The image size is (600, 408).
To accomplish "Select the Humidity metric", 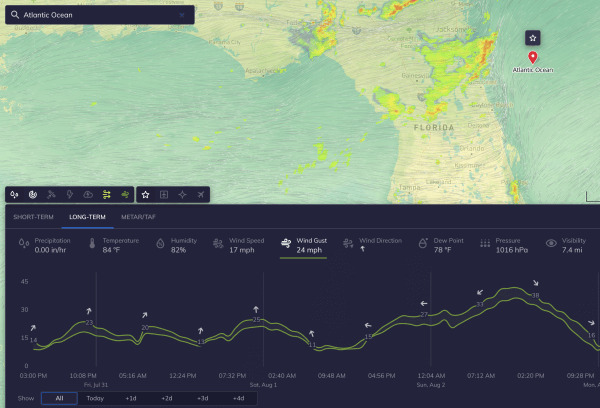I will click(177, 245).
